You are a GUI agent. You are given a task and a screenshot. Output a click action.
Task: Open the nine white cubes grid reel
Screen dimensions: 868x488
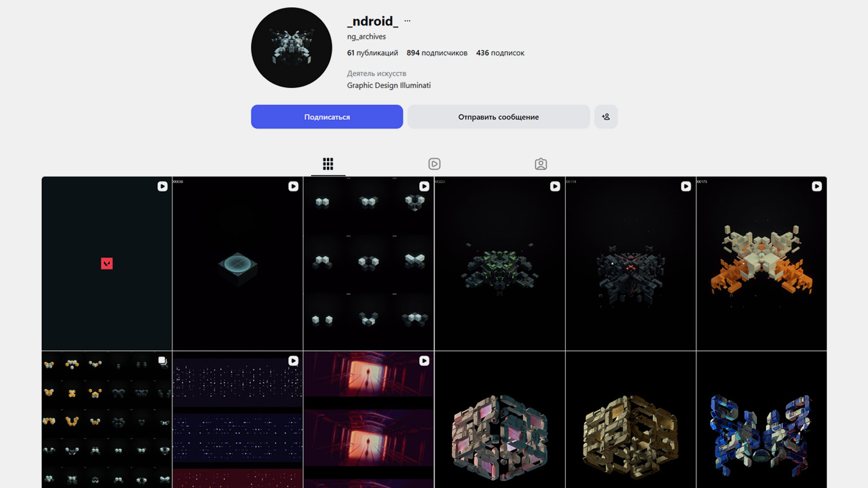[369, 264]
